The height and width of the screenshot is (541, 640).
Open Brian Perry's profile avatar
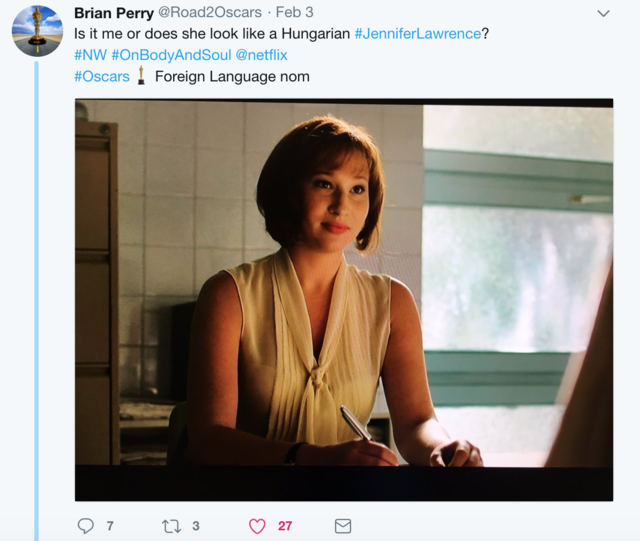click(x=37, y=31)
